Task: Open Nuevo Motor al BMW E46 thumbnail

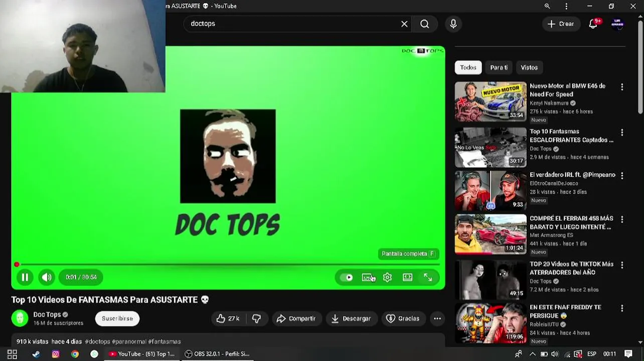Action: point(491,102)
